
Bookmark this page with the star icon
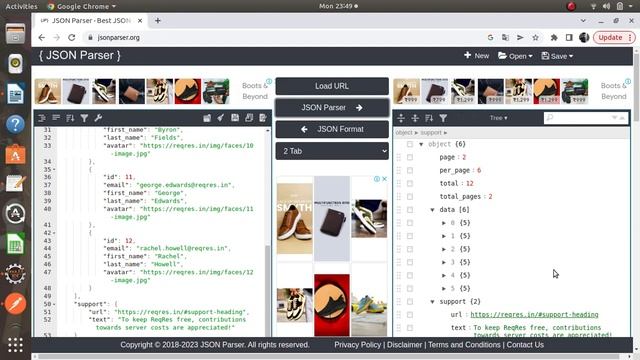coord(535,38)
